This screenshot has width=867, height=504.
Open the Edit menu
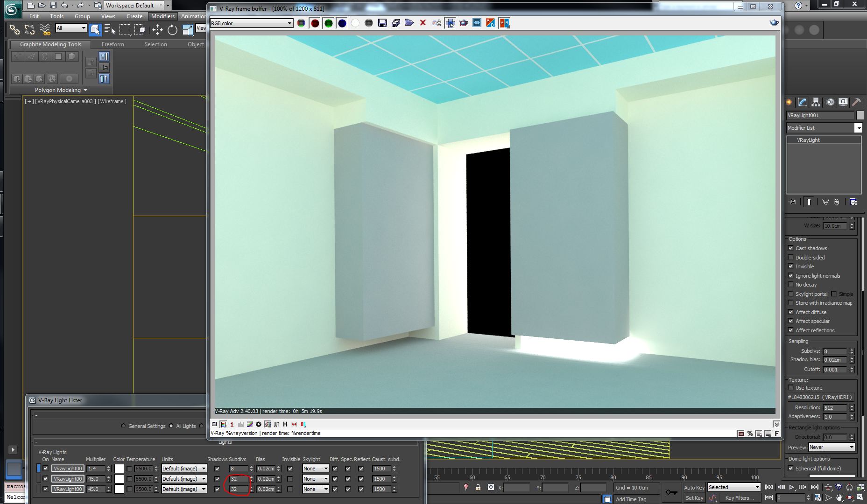[34, 16]
